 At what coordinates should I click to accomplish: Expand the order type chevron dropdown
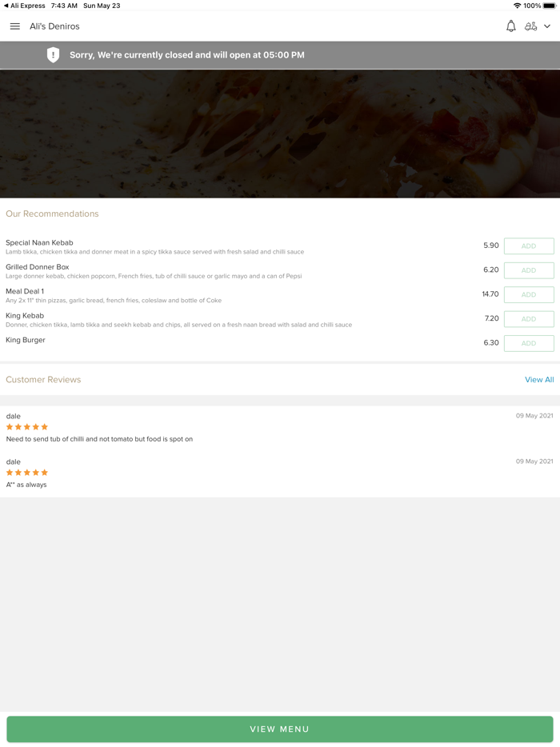point(547,26)
